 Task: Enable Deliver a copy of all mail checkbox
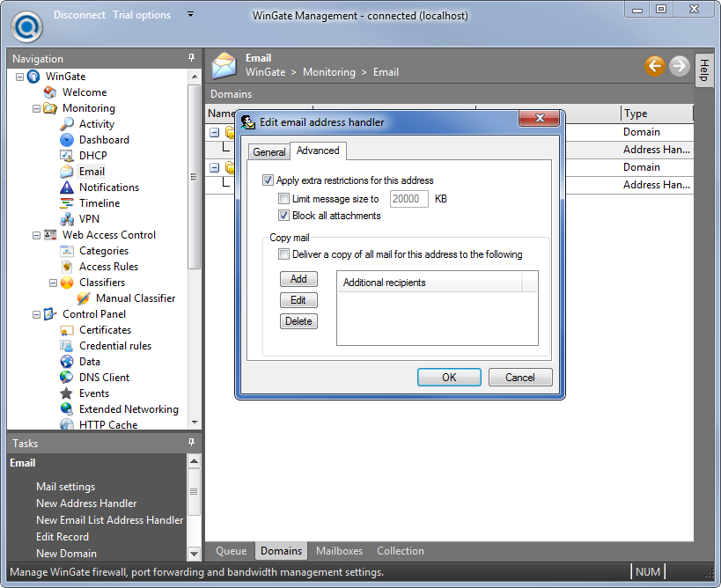click(283, 254)
